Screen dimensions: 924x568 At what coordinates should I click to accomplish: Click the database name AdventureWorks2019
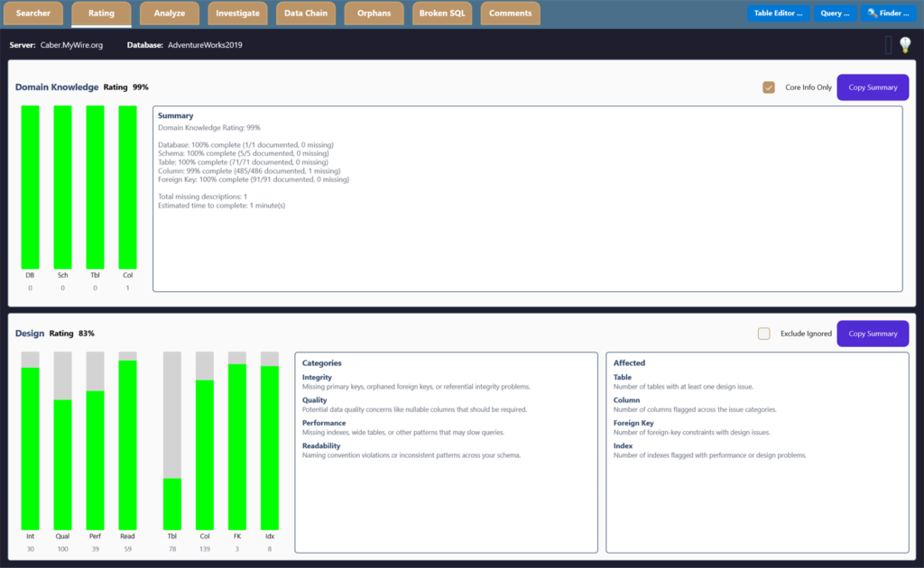pyautogui.click(x=205, y=45)
